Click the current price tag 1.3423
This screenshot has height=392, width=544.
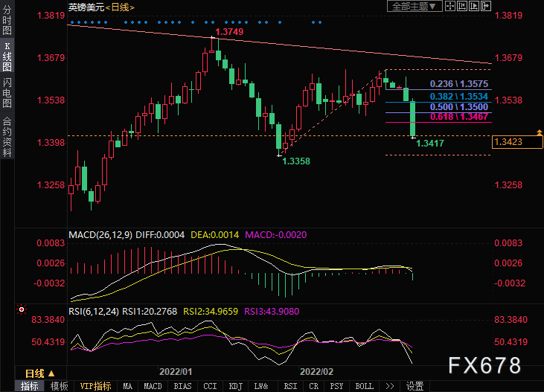[513, 140]
